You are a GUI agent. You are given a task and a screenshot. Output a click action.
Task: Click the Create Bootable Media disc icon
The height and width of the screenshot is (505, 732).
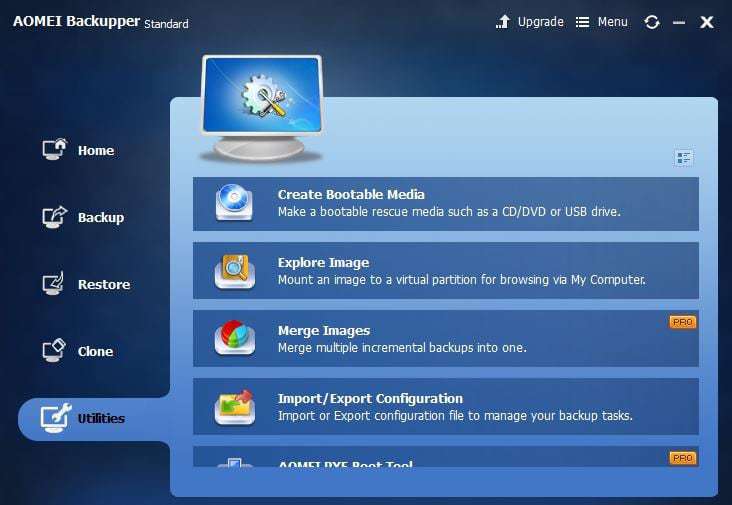[x=234, y=203]
